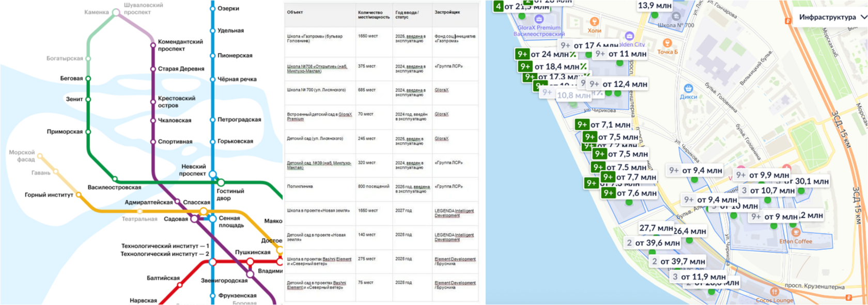The height and width of the screenshot is (305, 868).
Task: Click the Приморская station circle
Action: (x=88, y=132)
